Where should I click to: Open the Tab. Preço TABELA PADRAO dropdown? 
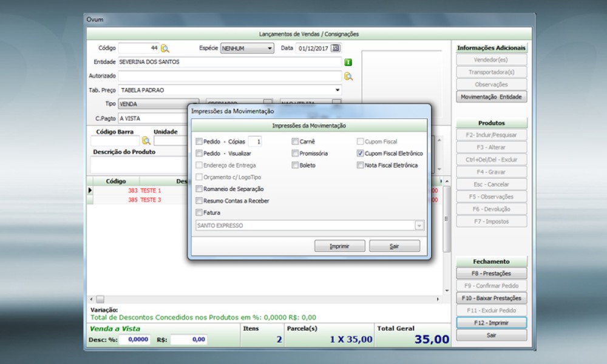[337, 90]
